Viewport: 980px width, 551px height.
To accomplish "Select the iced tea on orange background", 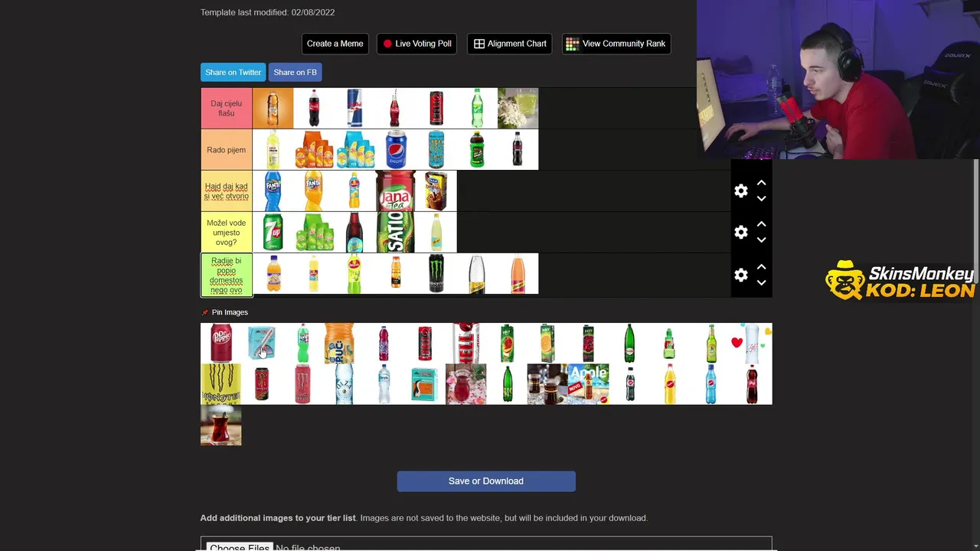I will point(273,108).
